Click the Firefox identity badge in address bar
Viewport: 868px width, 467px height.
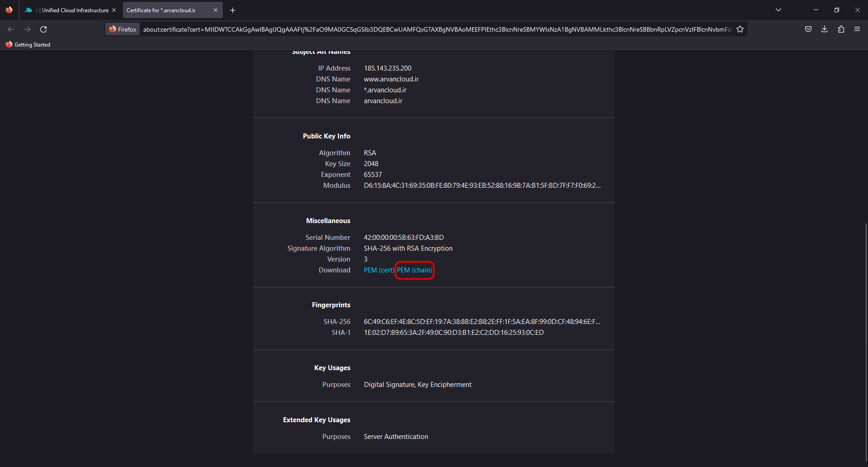pyautogui.click(x=123, y=29)
